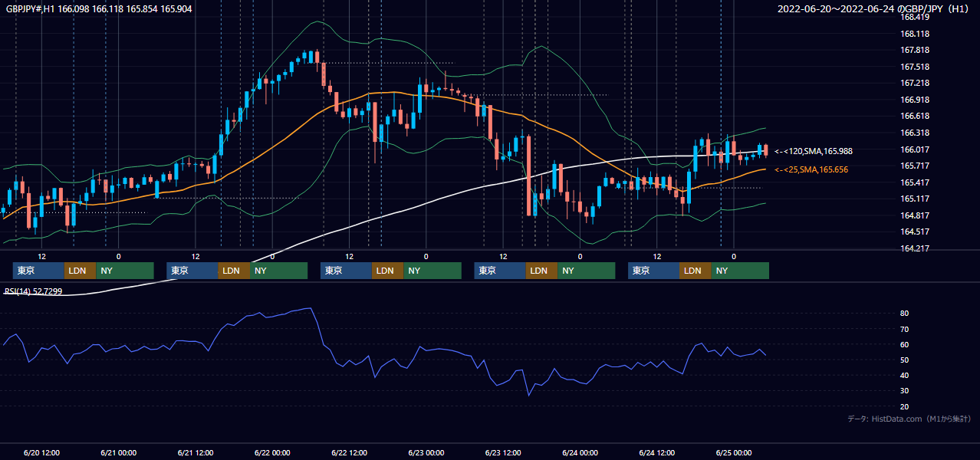Click price axis value 165.717

pos(914,166)
